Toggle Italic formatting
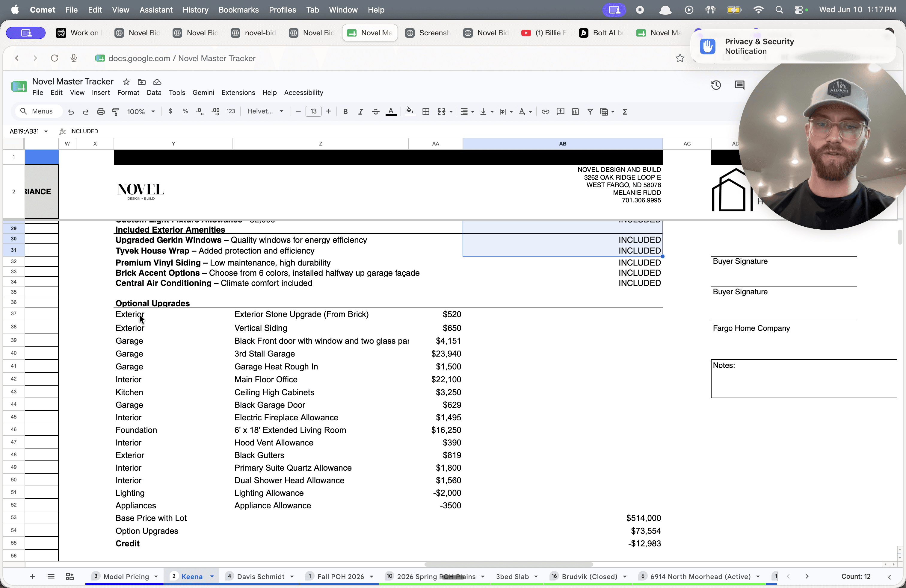 click(360, 111)
